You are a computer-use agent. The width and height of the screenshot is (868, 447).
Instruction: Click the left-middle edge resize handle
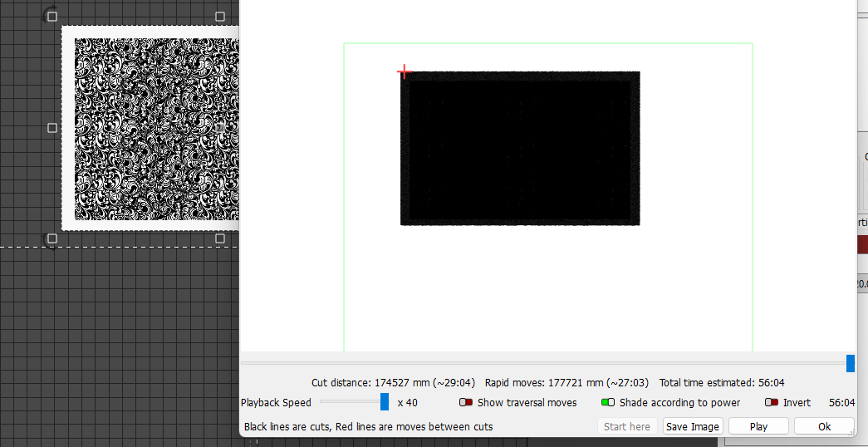(x=52, y=128)
